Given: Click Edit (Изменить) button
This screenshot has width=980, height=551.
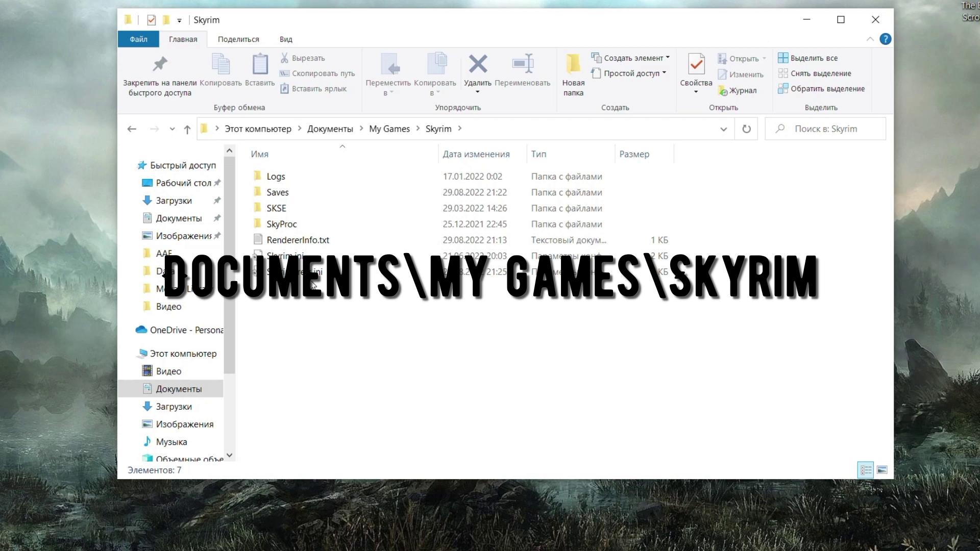Looking at the screenshot, I should coord(741,74).
